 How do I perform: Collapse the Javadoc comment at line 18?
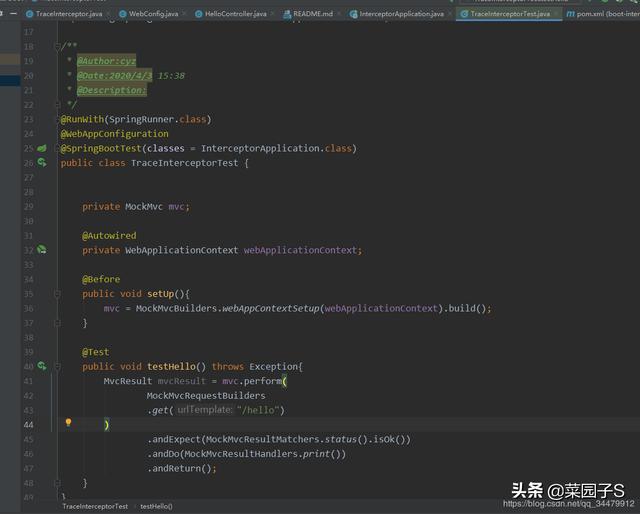pyautogui.click(x=57, y=47)
